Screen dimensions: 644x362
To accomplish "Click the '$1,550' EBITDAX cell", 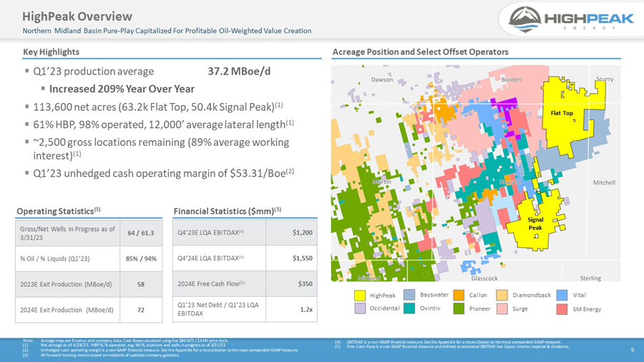I will pos(292,258).
